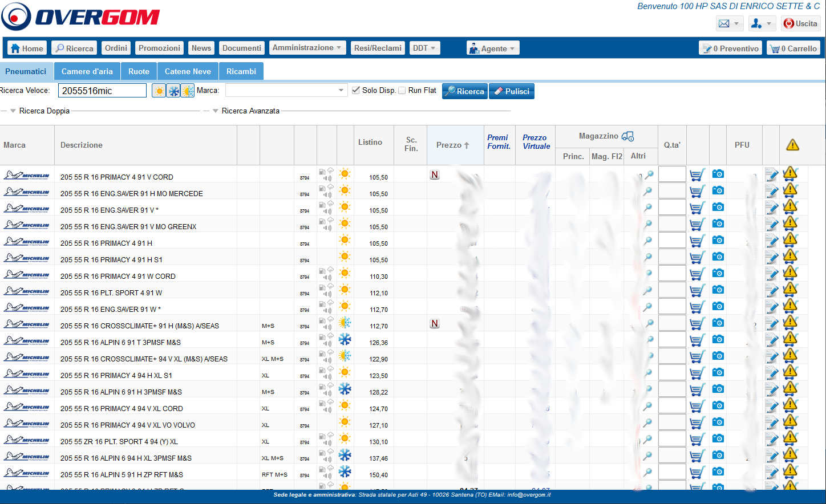826x504 pixels.
Task: Open the Documenti page
Action: click(x=241, y=48)
